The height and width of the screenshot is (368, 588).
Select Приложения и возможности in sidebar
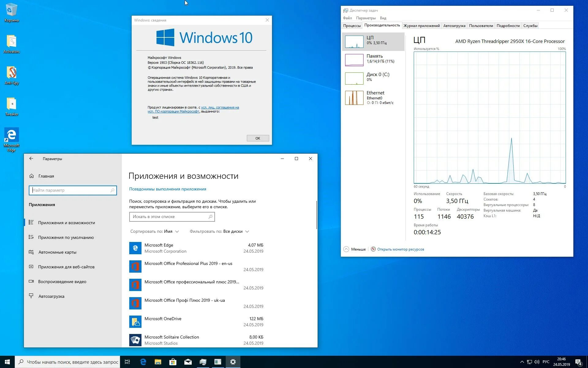pos(73,223)
